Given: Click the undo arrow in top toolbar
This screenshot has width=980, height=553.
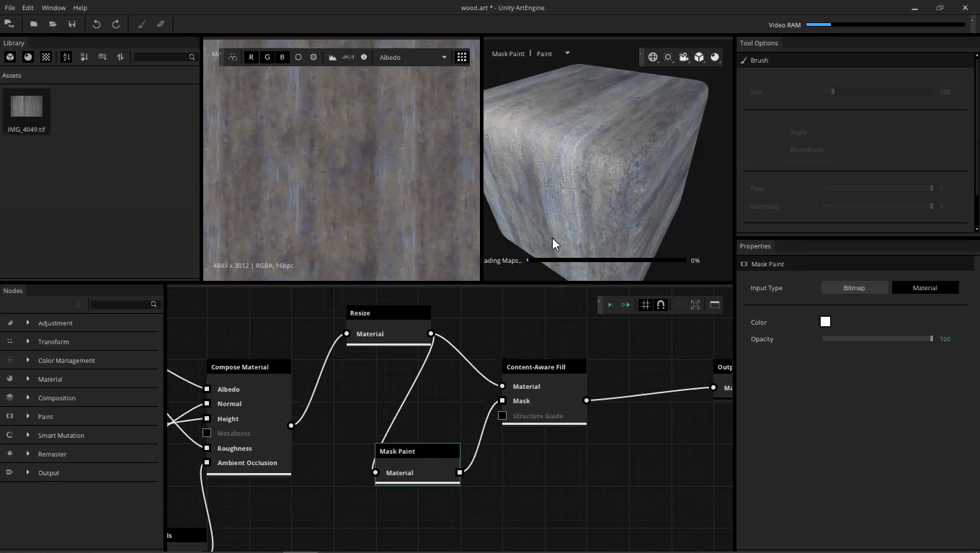Looking at the screenshot, I should click(x=97, y=24).
